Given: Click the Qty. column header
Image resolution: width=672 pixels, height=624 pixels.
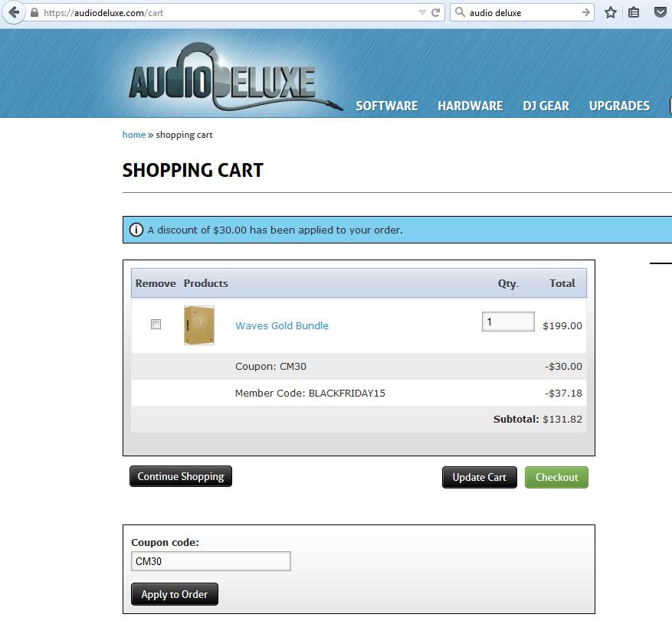Looking at the screenshot, I should click(x=508, y=283).
